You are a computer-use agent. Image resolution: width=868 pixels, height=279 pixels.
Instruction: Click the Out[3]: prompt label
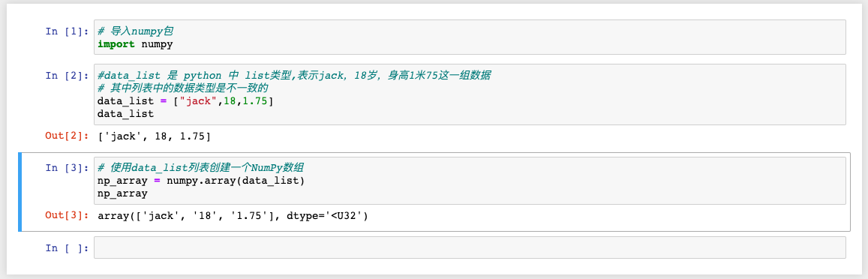point(67,216)
